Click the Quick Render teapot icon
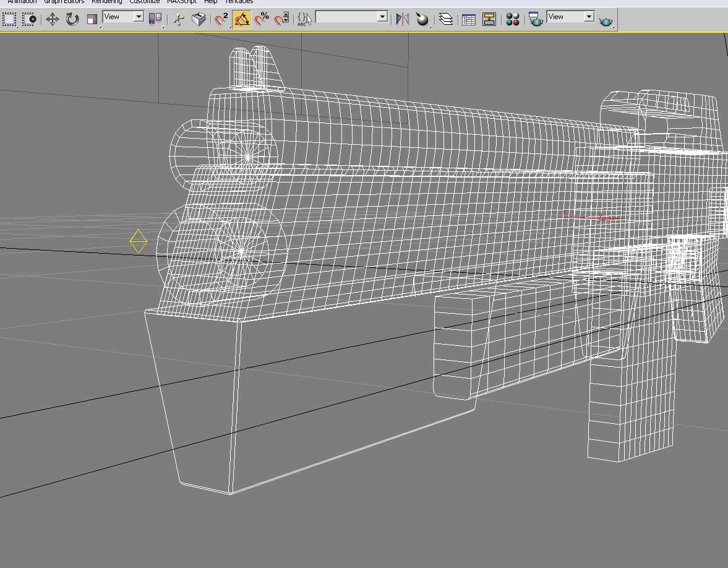The height and width of the screenshot is (568, 728). 606,20
